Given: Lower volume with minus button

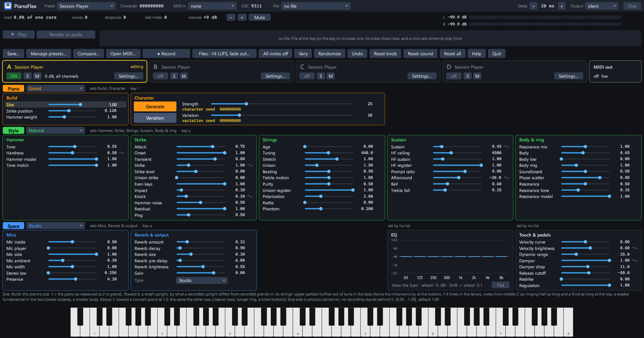Looking at the screenshot, I should click(231, 17).
